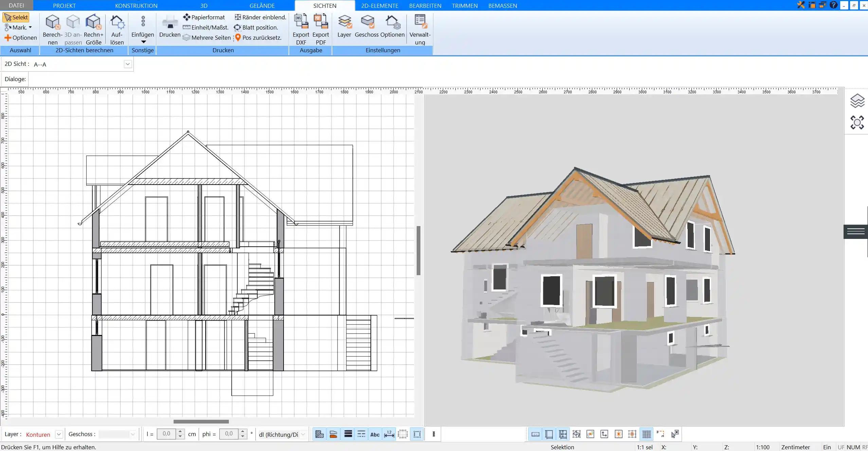Open the Geschoss dropdown at bottom
Viewport: 868px width, 451px height.
coord(133,434)
